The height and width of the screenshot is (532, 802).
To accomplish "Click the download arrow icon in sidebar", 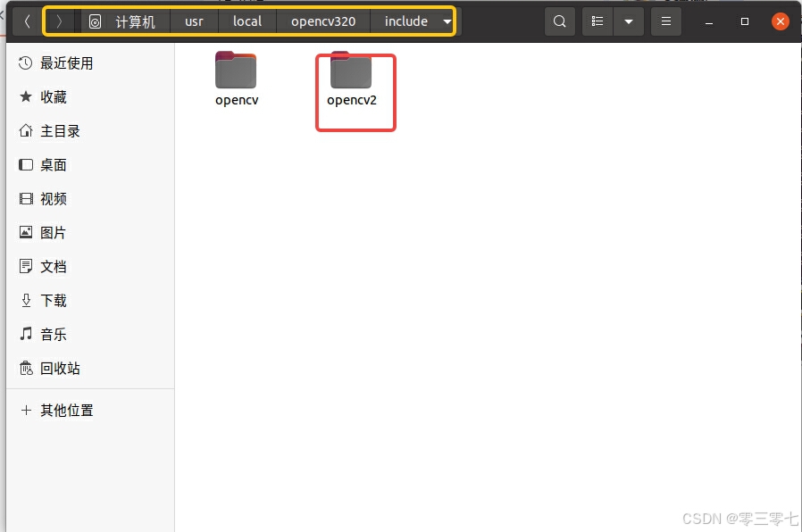I will point(26,300).
